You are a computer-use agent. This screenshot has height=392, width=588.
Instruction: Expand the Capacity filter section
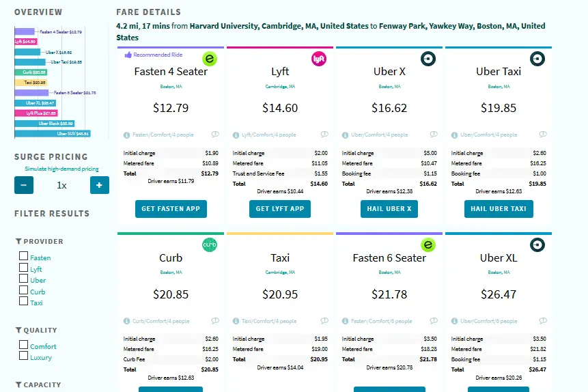pos(38,384)
